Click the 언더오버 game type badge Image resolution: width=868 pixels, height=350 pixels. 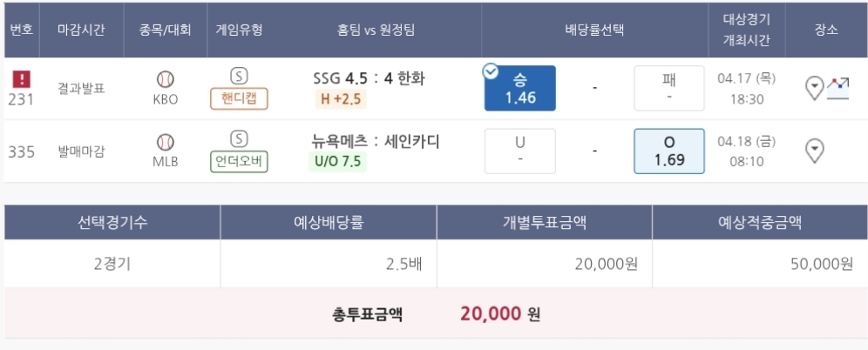[x=239, y=162]
